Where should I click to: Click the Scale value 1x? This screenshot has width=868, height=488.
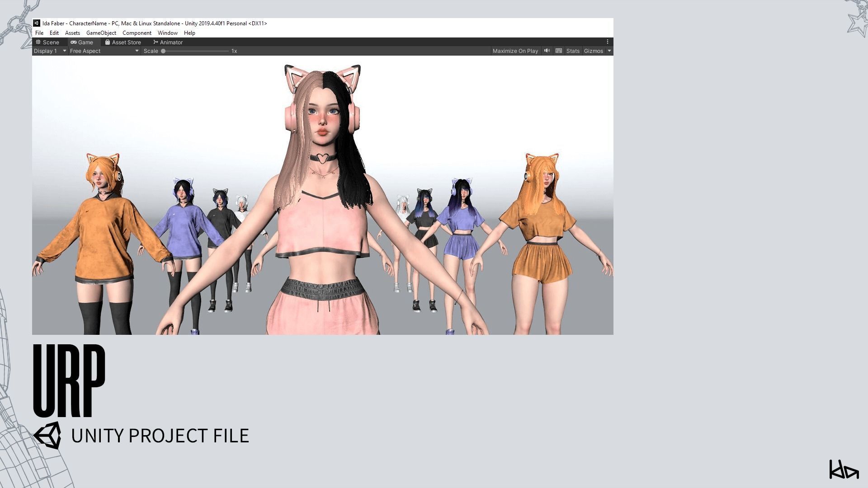234,51
